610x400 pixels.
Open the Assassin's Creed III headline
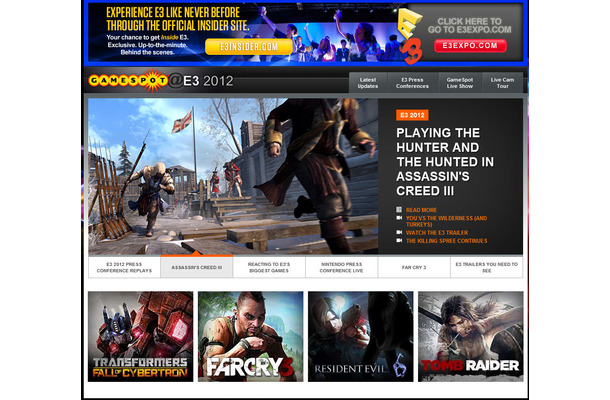click(x=445, y=162)
